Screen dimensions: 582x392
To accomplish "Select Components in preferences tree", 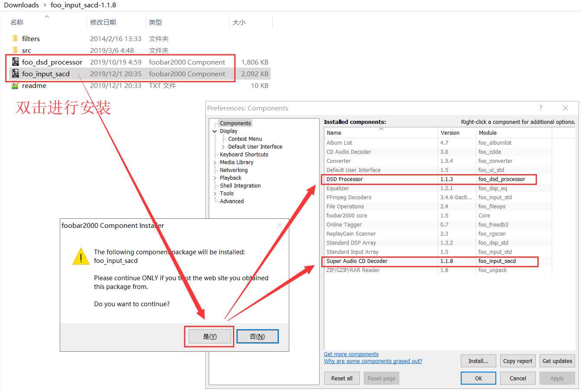I will pos(235,123).
